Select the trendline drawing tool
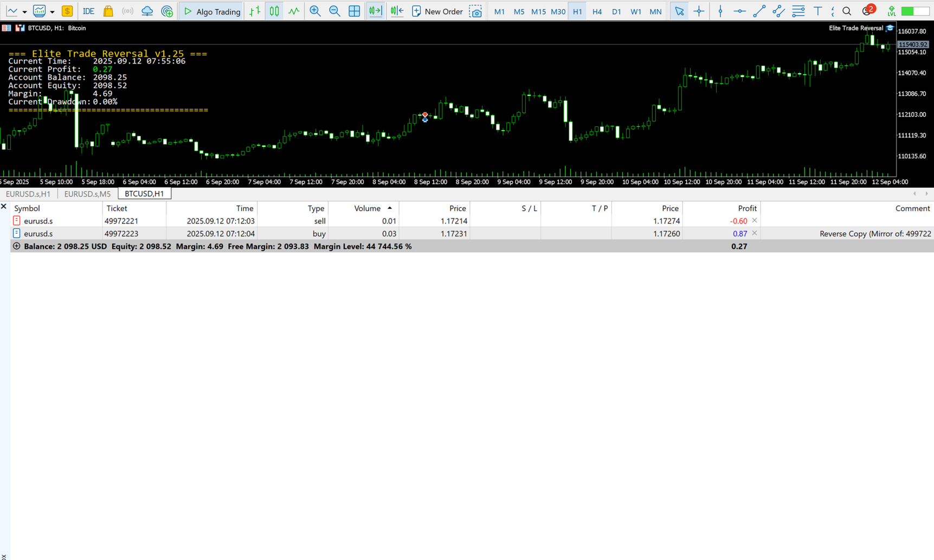The height and width of the screenshot is (560, 934). point(759,11)
